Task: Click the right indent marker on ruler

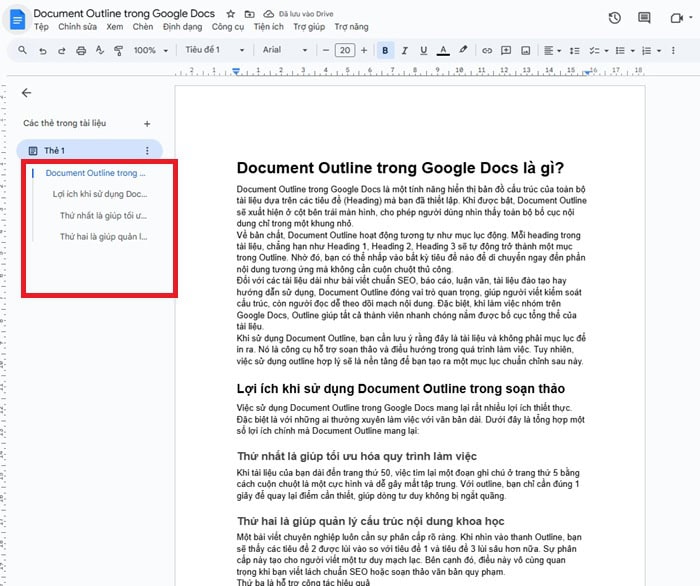Action: tap(589, 72)
